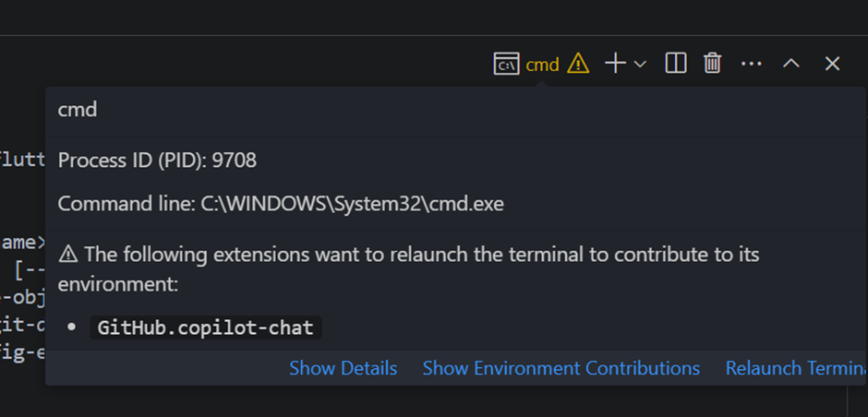Click the relaunch extensions warning message text
Image resolution: width=868 pixels, height=417 pixels.
click(x=408, y=268)
